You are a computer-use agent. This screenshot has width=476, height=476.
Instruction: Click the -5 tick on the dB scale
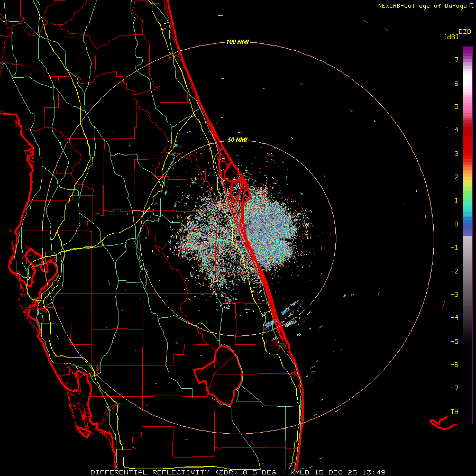pyautogui.click(x=454, y=342)
